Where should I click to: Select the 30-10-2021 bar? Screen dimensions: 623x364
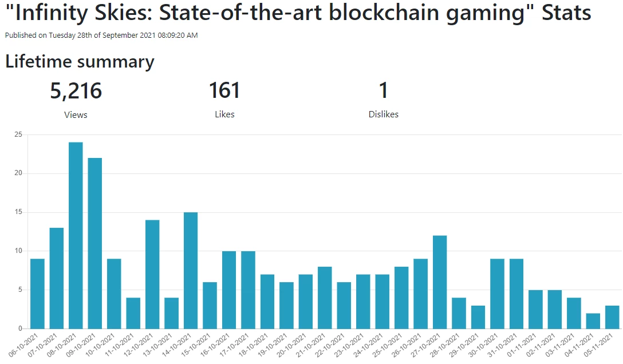point(498,294)
